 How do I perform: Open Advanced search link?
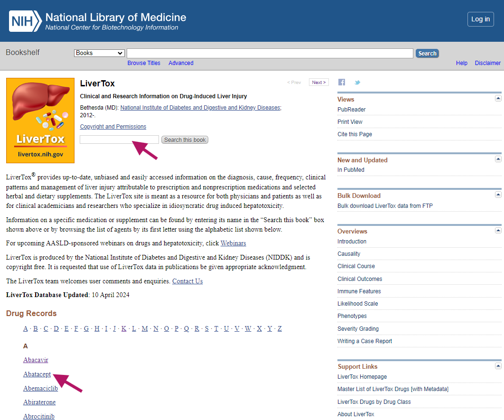point(181,63)
